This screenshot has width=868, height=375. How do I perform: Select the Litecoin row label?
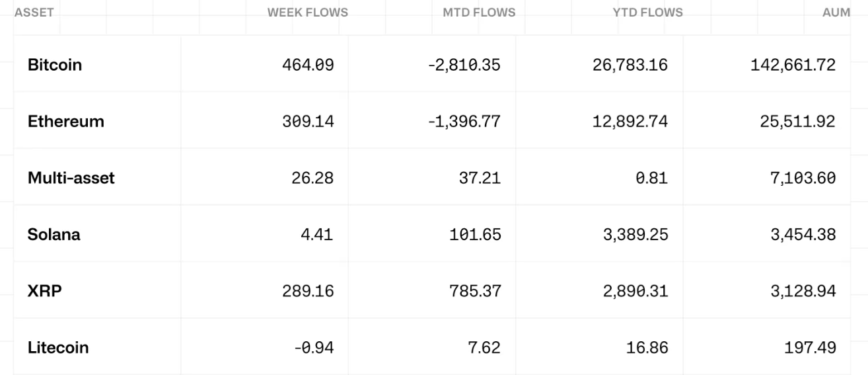coord(58,347)
